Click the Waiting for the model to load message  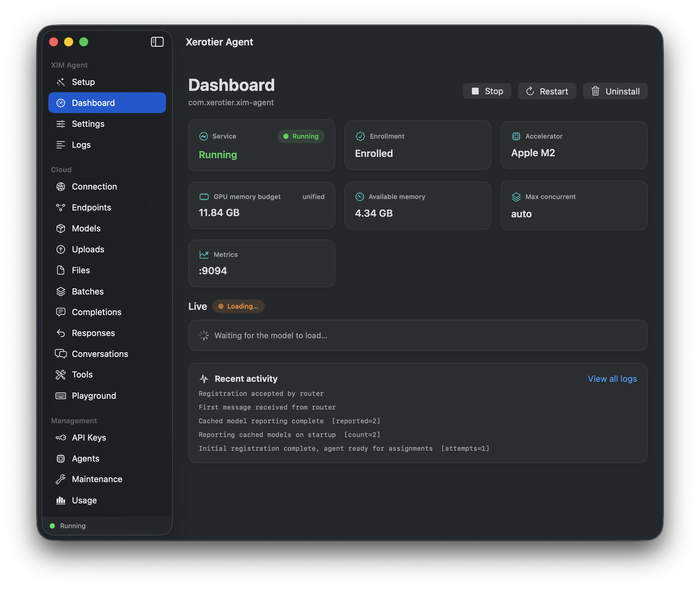[270, 336]
